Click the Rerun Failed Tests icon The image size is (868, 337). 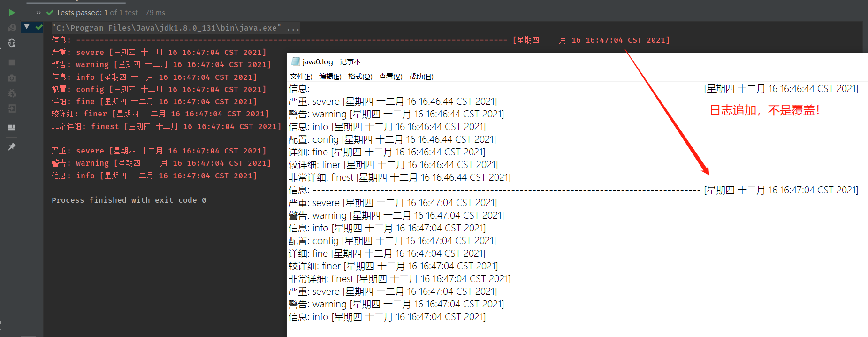click(12, 28)
